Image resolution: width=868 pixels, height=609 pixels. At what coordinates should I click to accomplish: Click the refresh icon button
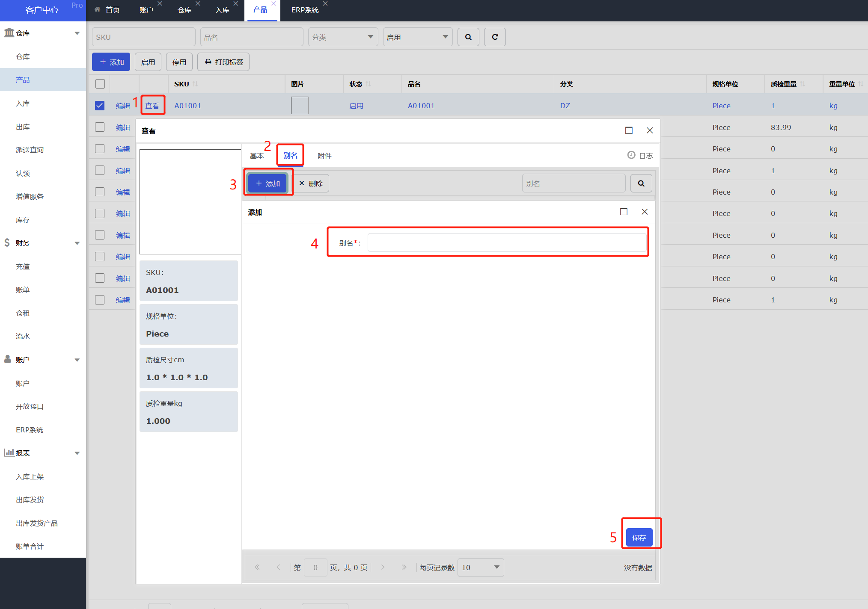tap(495, 37)
